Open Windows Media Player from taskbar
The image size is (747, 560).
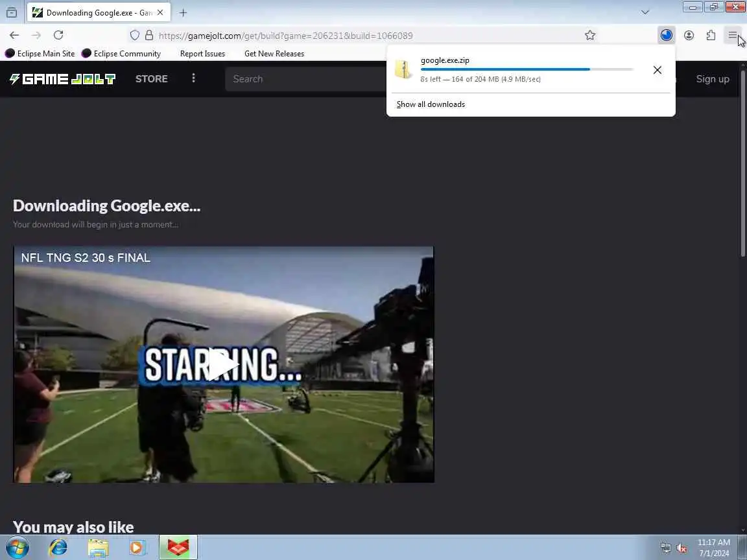pos(137,548)
